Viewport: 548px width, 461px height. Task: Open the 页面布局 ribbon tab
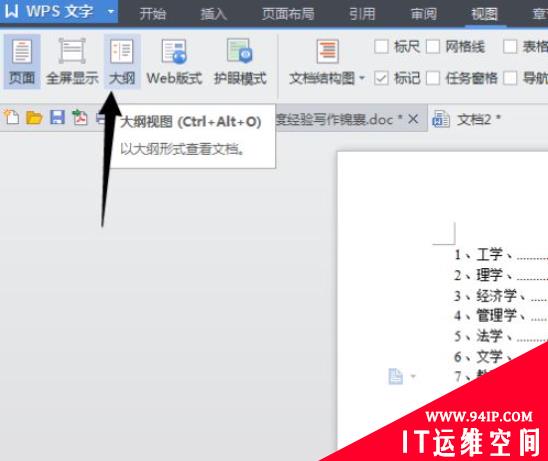pyautogui.click(x=288, y=14)
